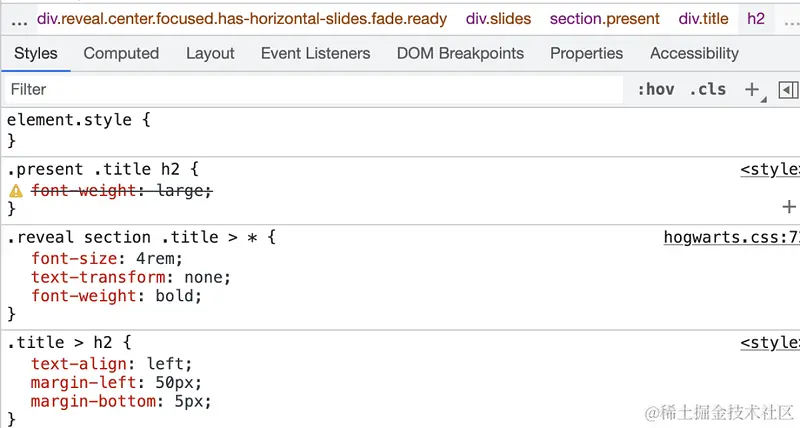Open the hogwarts.css source link
Screen dimensions: 800x428
pyautogui.click(x=731, y=237)
